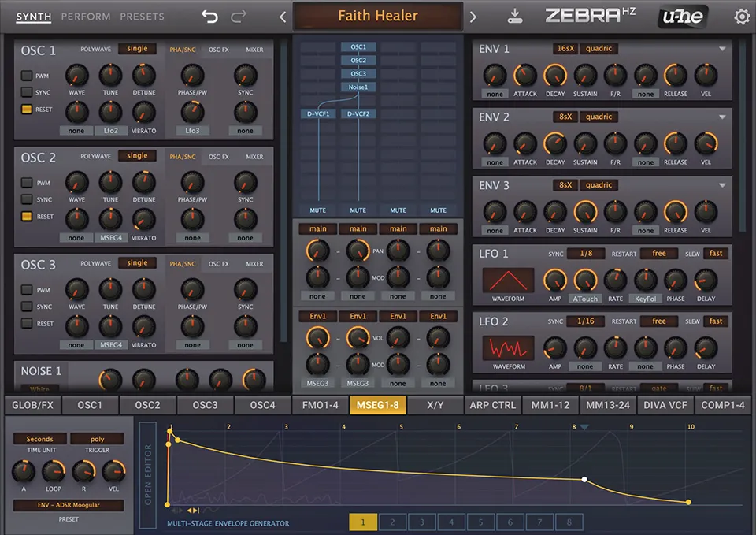756x535 pixels.
Task: Toggle the OSC 1 PWM checkbox
Action: (x=27, y=76)
